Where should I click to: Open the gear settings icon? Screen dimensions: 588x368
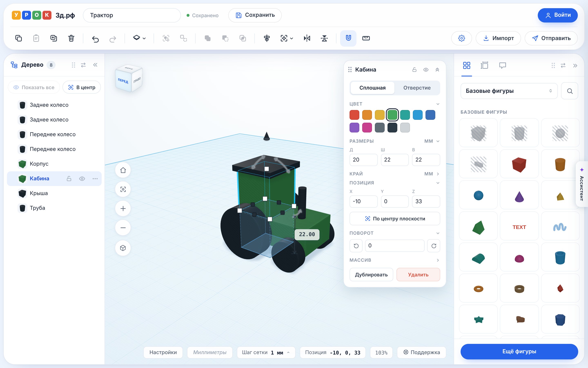pyautogui.click(x=461, y=38)
